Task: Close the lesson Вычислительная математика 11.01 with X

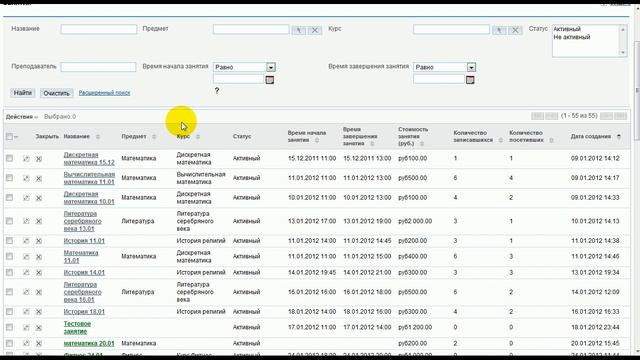Action: click(39, 178)
